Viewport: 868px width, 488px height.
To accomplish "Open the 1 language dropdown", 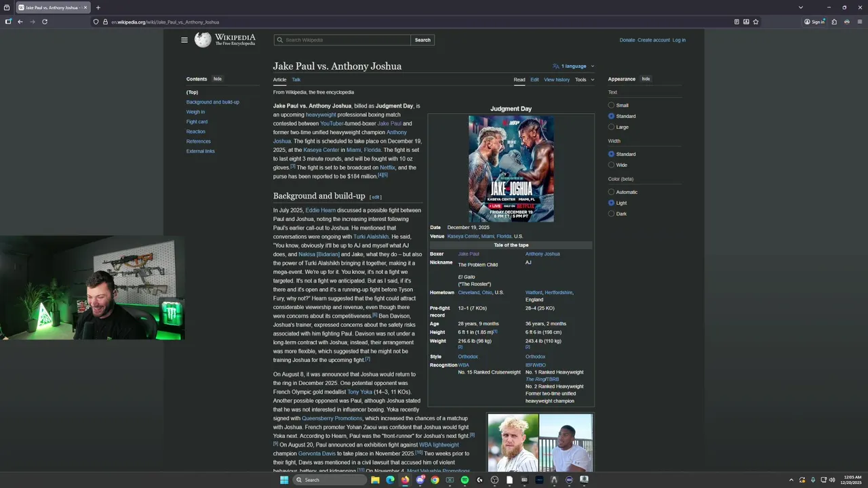I will [x=574, y=66].
